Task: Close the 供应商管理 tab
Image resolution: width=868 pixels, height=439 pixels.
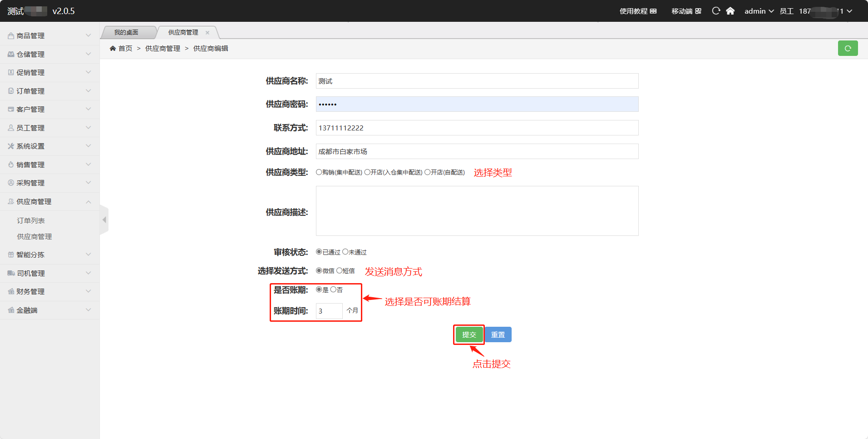Action: click(207, 33)
